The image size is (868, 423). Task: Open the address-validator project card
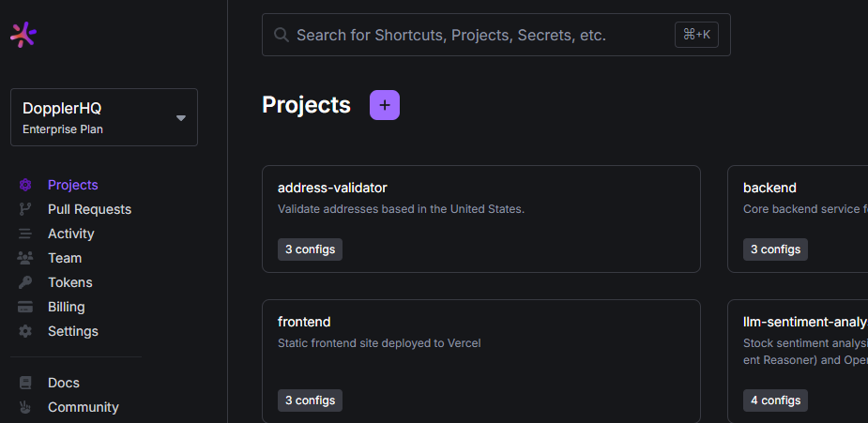pyautogui.click(x=480, y=218)
